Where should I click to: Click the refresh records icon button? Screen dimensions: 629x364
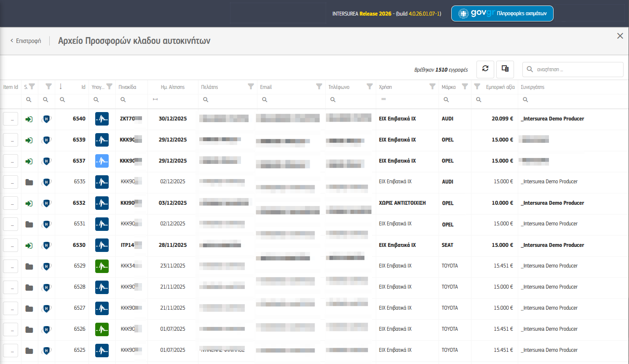(485, 69)
